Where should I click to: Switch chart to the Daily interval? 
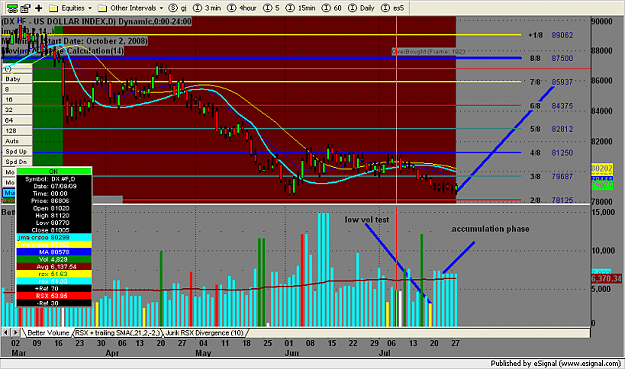tap(361, 8)
